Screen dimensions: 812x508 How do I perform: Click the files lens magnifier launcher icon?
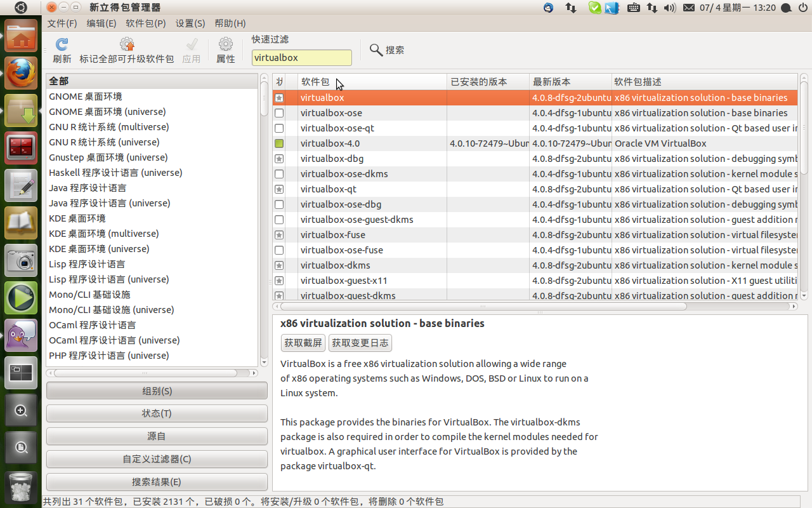pos(21,448)
